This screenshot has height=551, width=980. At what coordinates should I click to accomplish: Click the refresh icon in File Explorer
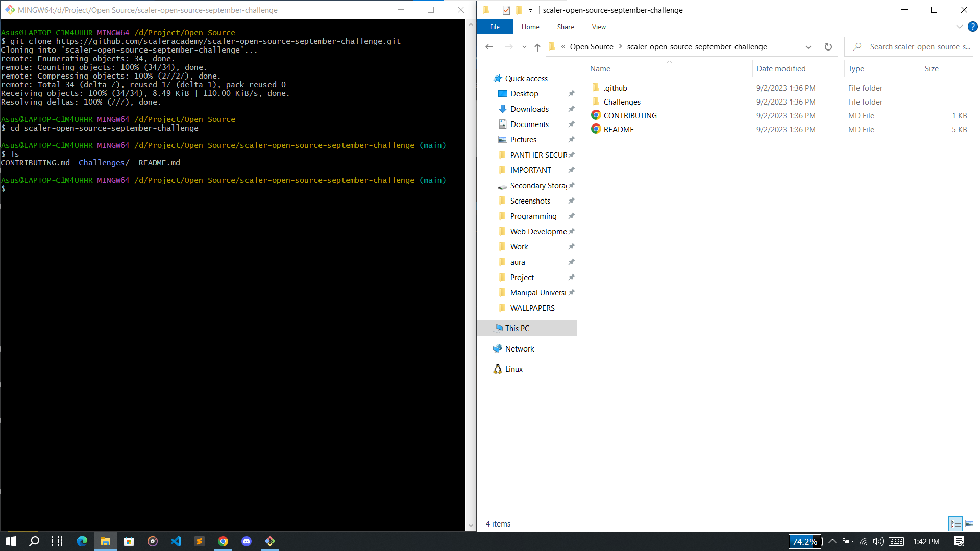click(x=828, y=46)
